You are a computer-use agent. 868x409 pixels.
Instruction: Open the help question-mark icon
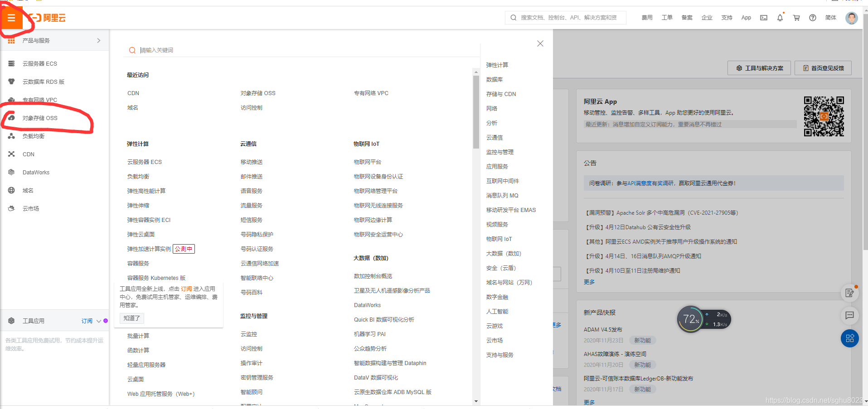coord(813,18)
